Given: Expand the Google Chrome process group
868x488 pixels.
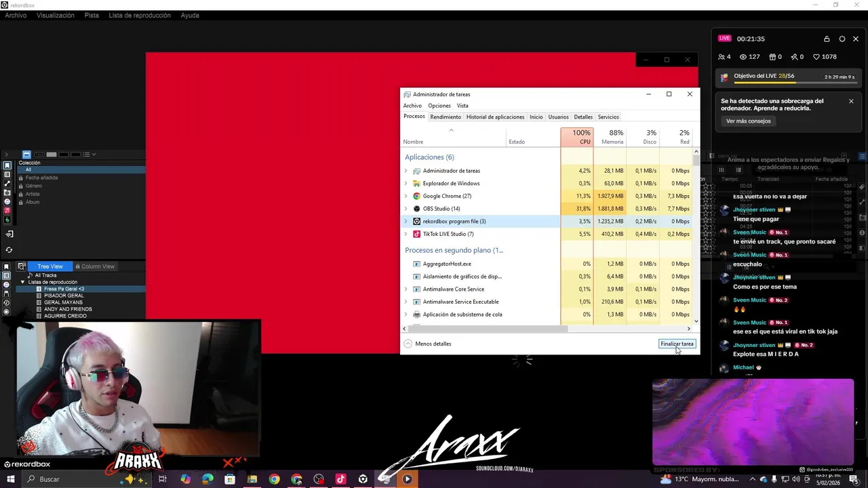Looking at the screenshot, I should coord(406,196).
